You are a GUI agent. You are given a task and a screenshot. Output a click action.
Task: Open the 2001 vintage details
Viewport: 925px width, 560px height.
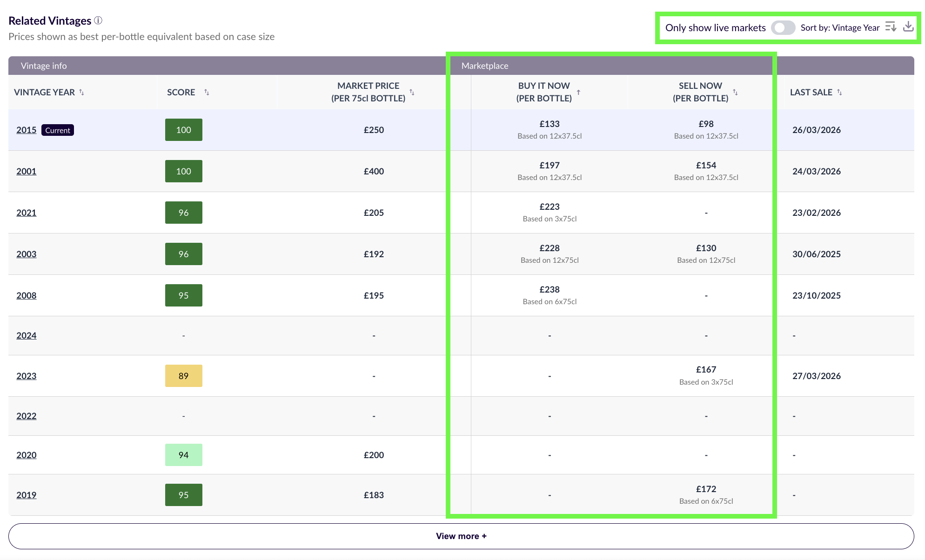click(x=26, y=171)
